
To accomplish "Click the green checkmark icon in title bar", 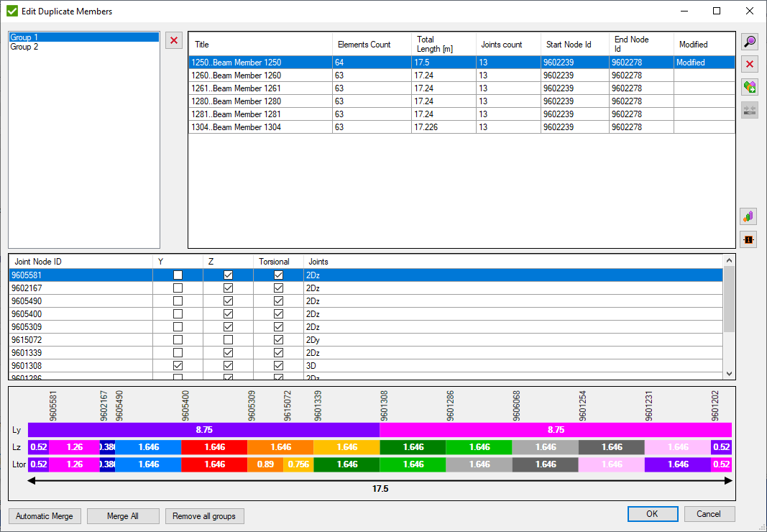I will click(x=12, y=11).
